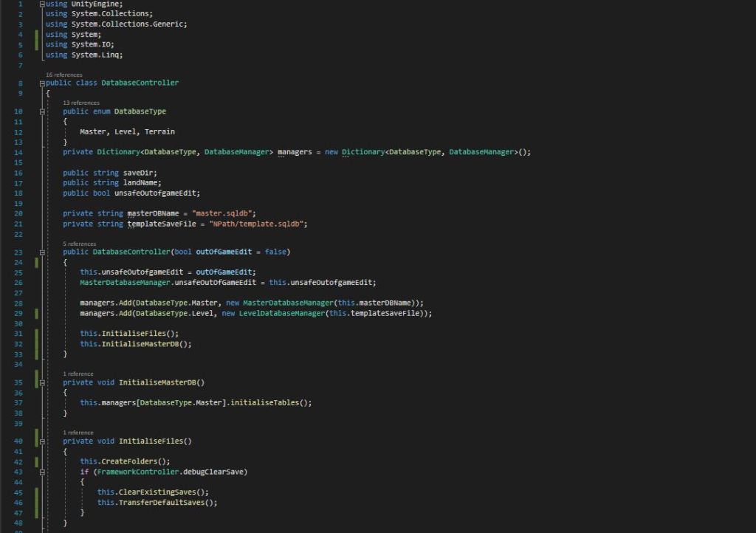
Task: Click 'FrameworkController.debugClearSave' condition
Action: coord(171,472)
